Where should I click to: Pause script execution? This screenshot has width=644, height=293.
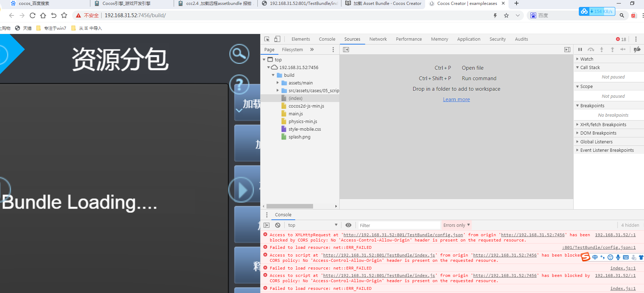(x=580, y=50)
